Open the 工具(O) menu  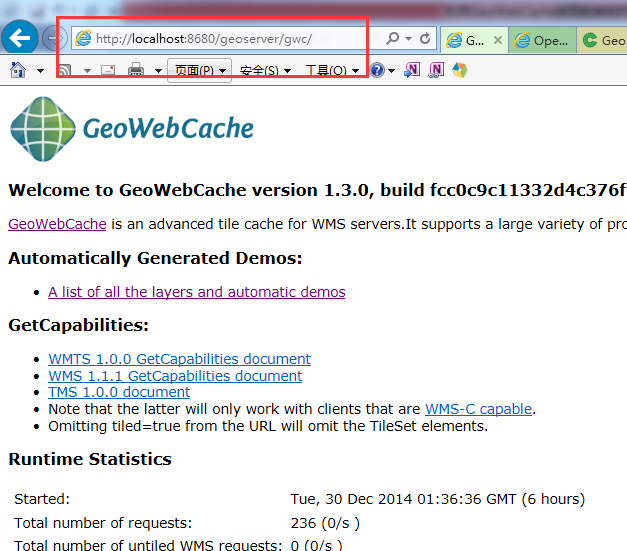pos(332,71)
